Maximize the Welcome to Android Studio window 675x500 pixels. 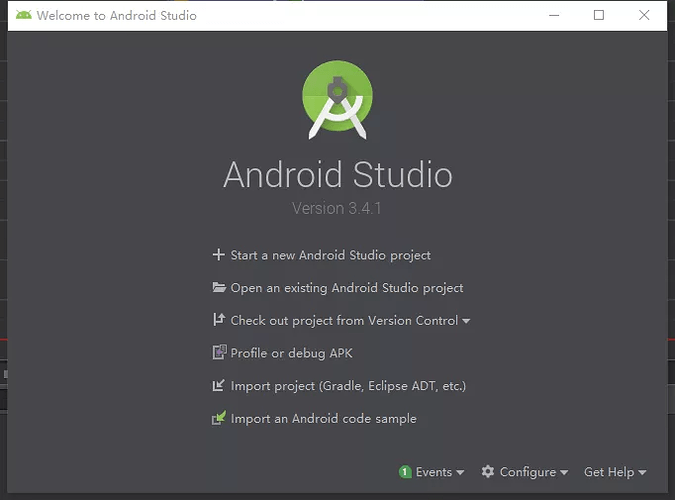pos(599,15)
